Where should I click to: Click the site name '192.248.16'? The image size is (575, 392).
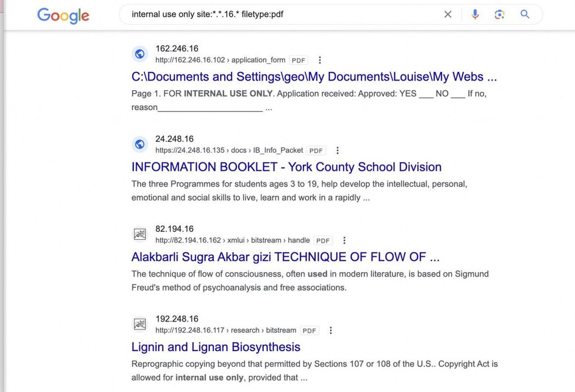[177, 319]
